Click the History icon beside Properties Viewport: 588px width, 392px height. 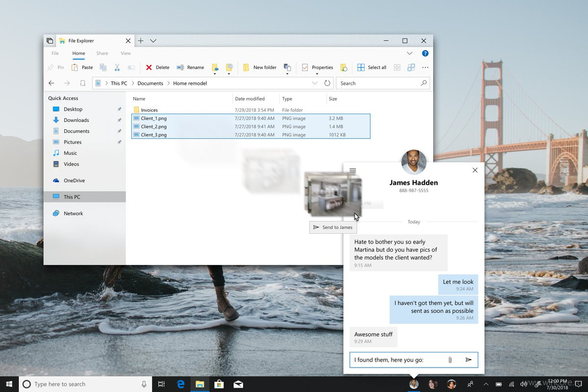(x=344, y=68)
